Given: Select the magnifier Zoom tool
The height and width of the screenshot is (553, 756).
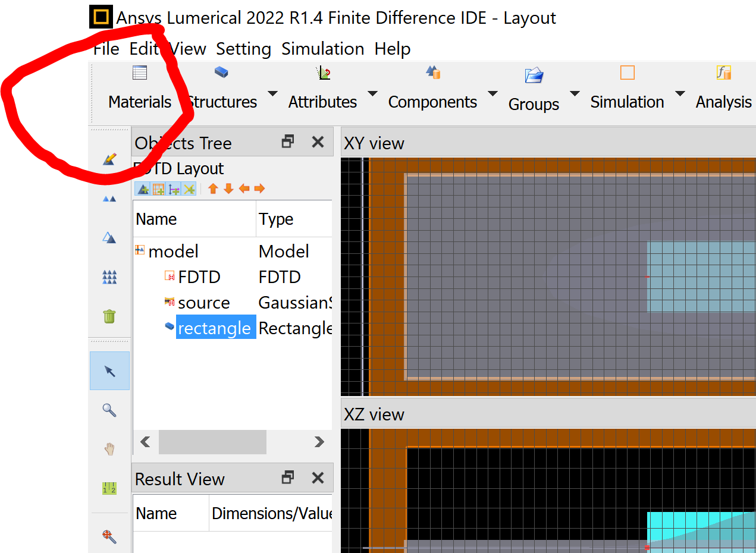Looking at the screenshot, I should 109,410.
